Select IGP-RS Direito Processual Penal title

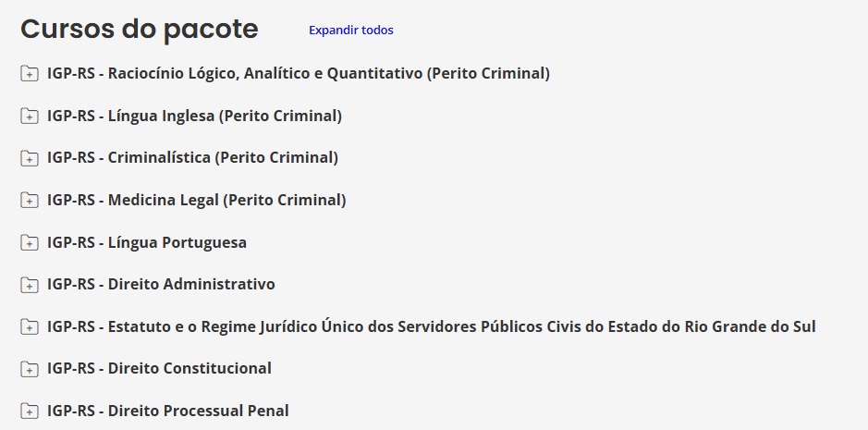167,412
